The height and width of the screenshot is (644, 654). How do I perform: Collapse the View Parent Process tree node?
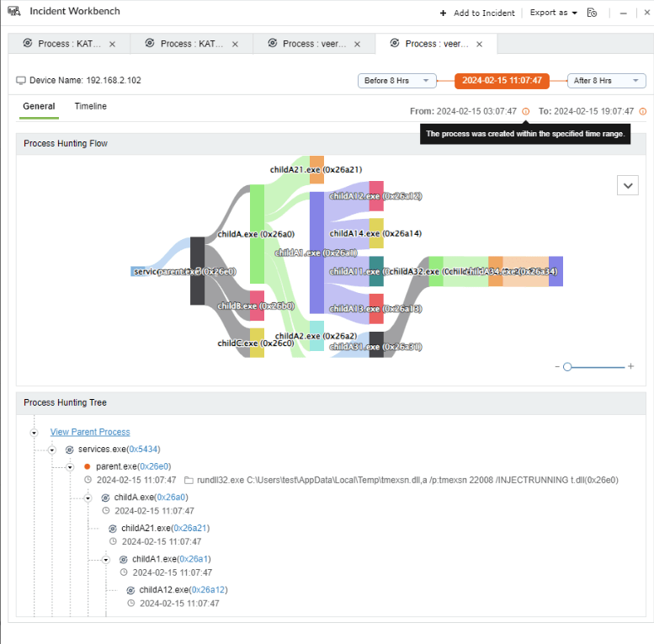point(35,433)
